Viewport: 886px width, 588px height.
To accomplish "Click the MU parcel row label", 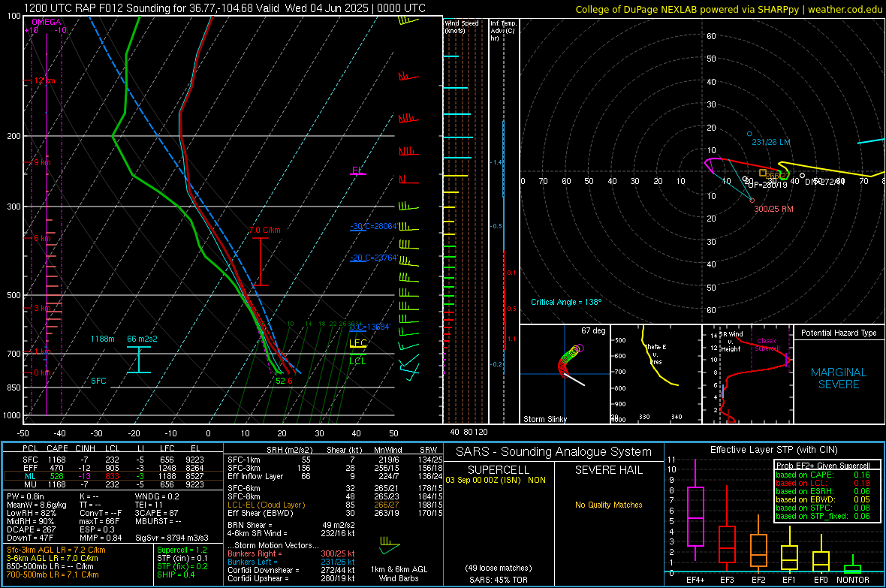I will pos(30,484).
